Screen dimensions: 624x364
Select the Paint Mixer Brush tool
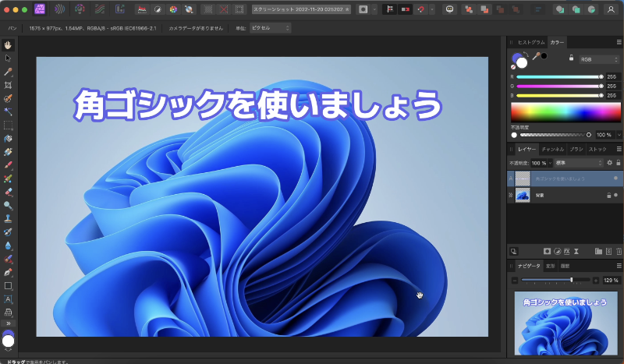tap(8, 178)
